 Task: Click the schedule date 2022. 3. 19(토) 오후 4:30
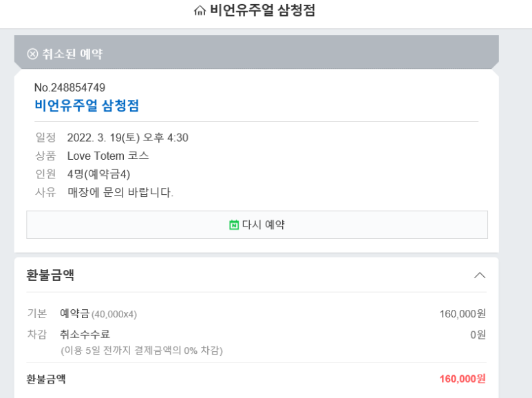pos(127,138)
